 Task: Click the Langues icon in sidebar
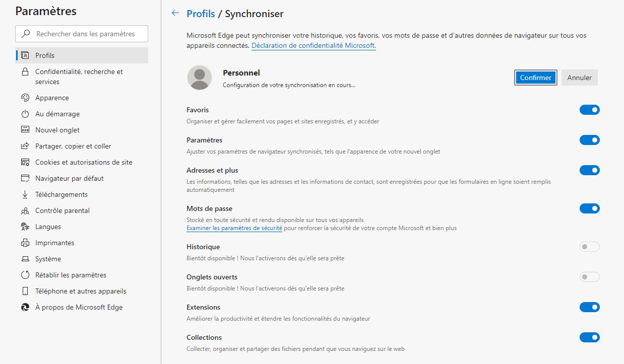25,227
